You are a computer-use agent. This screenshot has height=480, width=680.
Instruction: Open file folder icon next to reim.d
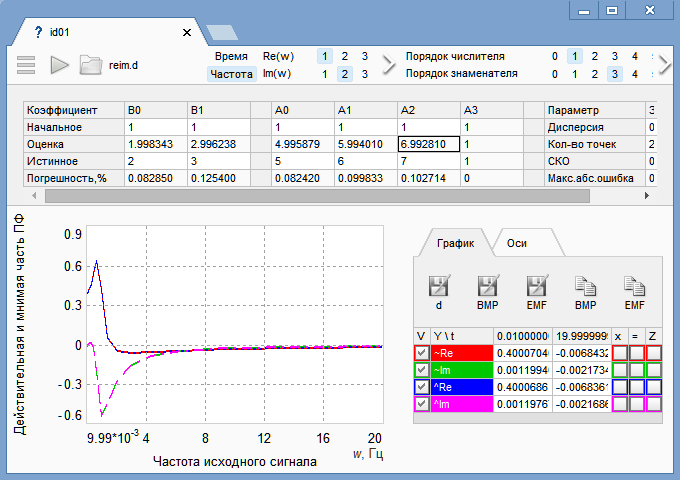tap(90, 65)
